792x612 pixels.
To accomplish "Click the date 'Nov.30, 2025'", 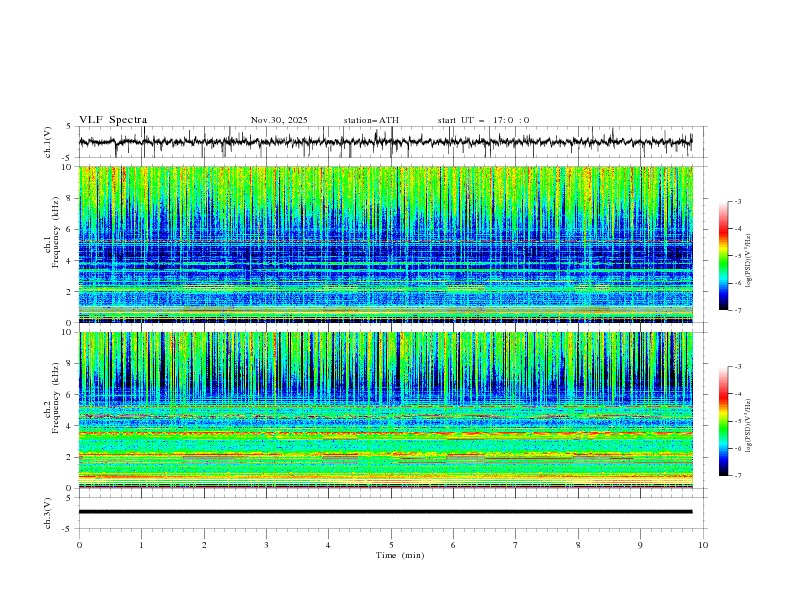I will [x=279, y=120].
